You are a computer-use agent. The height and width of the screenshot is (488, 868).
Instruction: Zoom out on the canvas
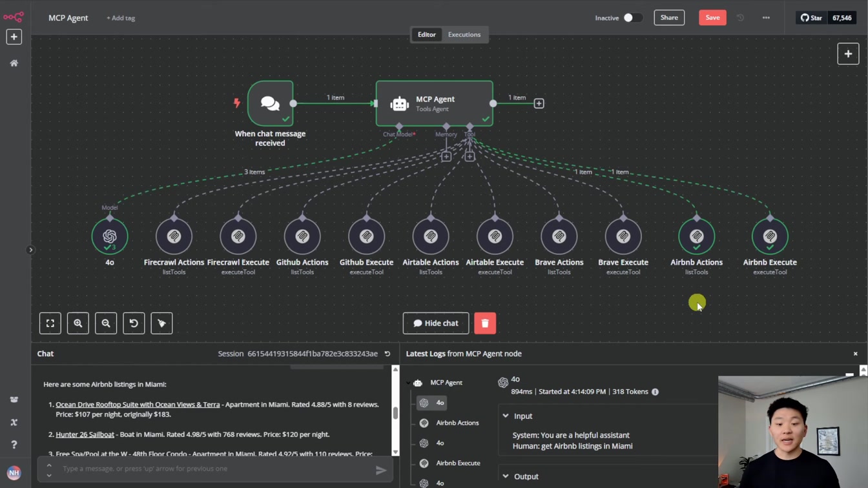106,323
